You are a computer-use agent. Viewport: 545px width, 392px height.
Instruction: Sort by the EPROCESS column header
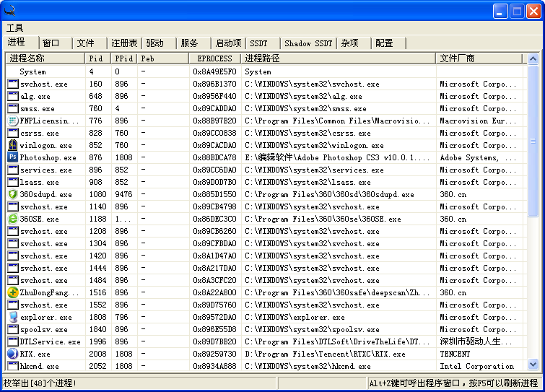215,58
